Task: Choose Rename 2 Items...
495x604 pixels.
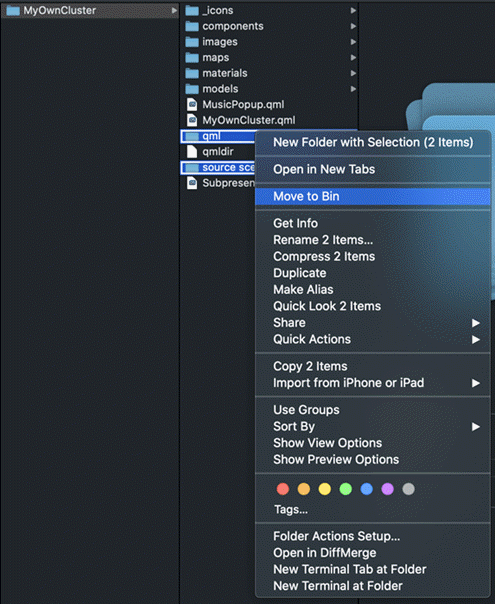Action: point(373,240)
